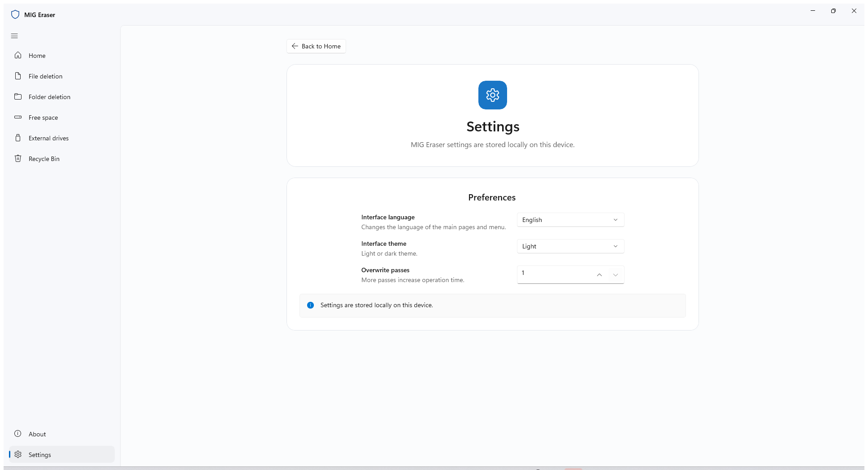This screenshot has height=470, width=868.
Task: Open the Interface language English dropdown
Action: (570, 220)
